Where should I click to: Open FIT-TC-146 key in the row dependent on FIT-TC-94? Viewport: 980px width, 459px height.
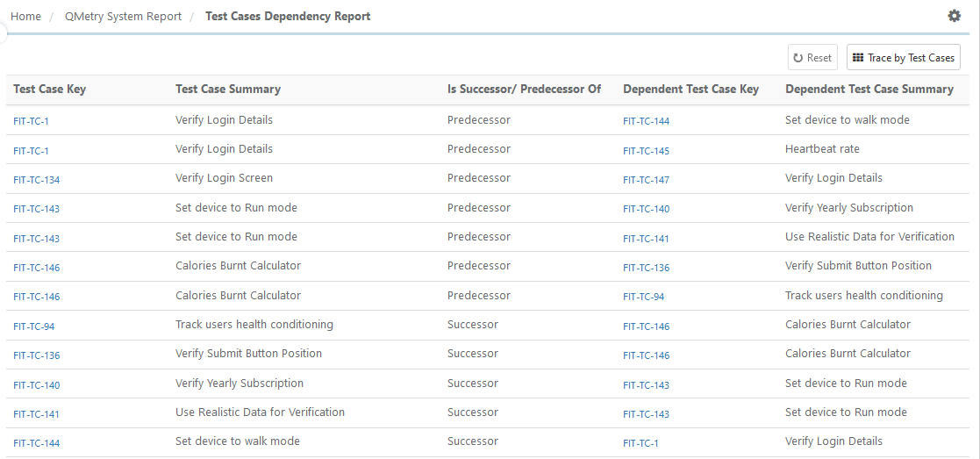coord(36,297)
